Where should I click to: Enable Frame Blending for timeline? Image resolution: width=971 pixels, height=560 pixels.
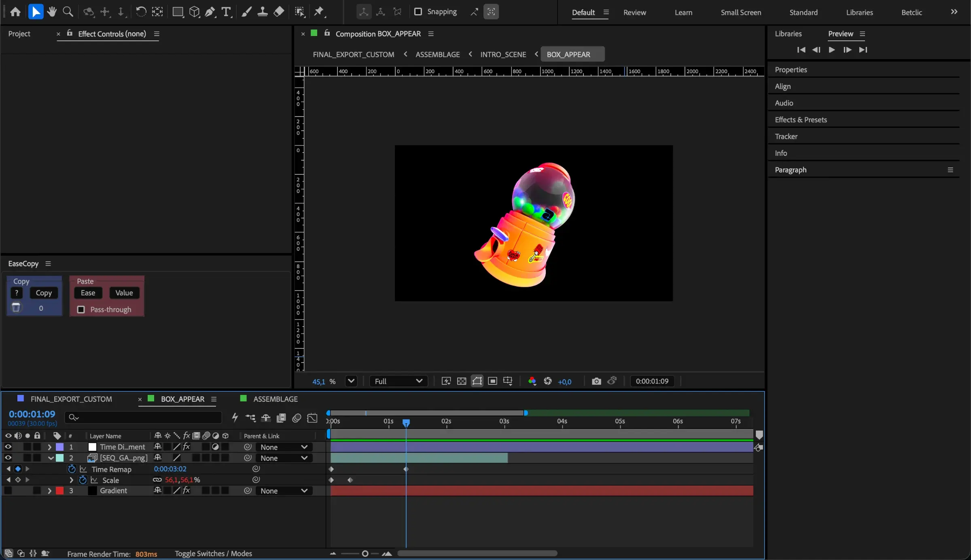click(x=281, y=418)
